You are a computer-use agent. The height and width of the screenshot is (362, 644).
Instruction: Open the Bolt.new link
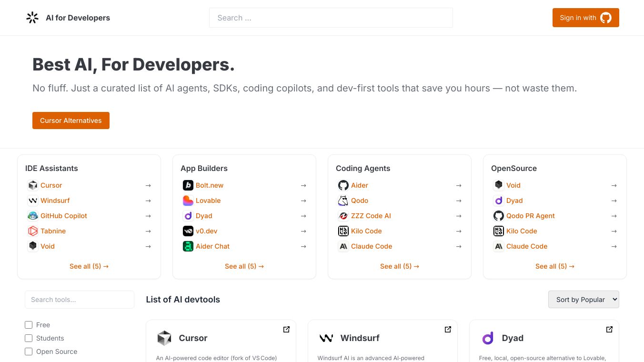tap(210, 185)
